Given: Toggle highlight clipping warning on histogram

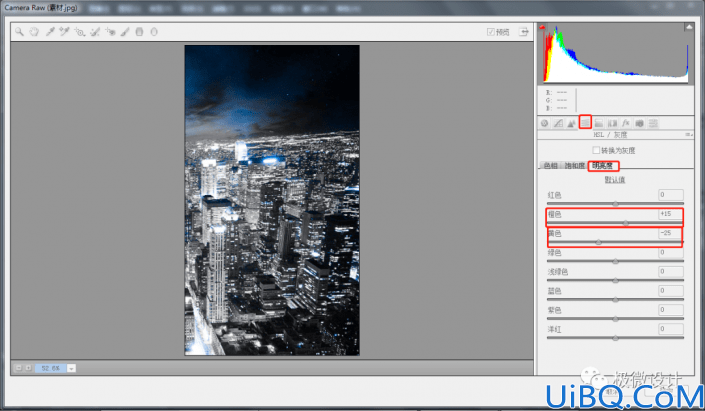Looking at the screenshot, I should 689,27.
